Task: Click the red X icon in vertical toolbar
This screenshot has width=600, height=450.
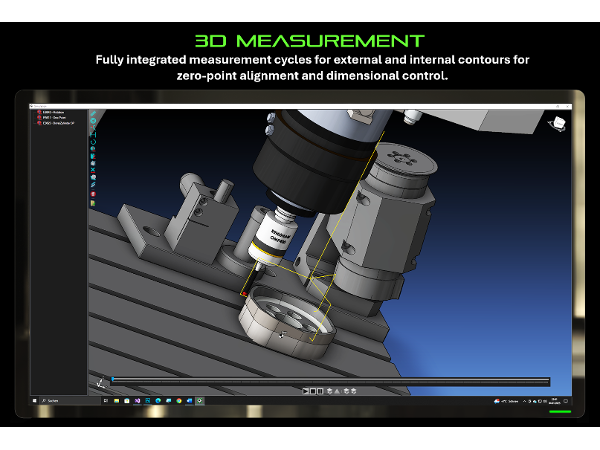Action: click(93, 170)
